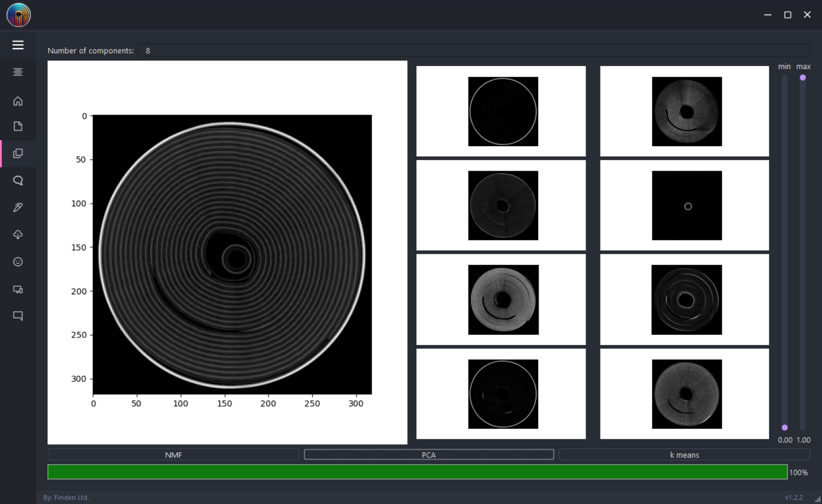Go to the Home page icon
Screen dimensions: 822x504
18,101
